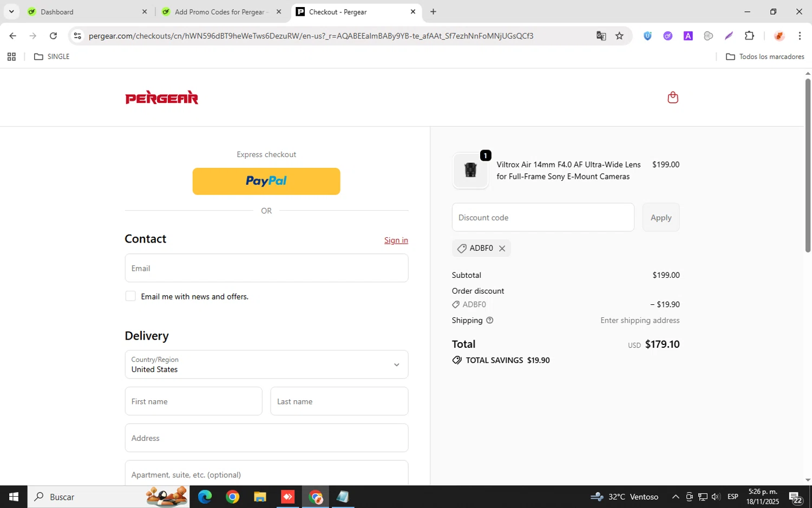812x508 pixels.
Task: Switch to Add Promo Codes for Pergear tab
Action: (x=221, y=11)
